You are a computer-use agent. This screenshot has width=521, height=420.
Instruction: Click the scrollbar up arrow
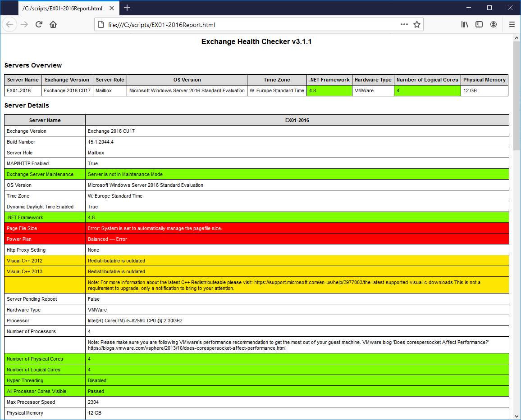click(516, 38)
